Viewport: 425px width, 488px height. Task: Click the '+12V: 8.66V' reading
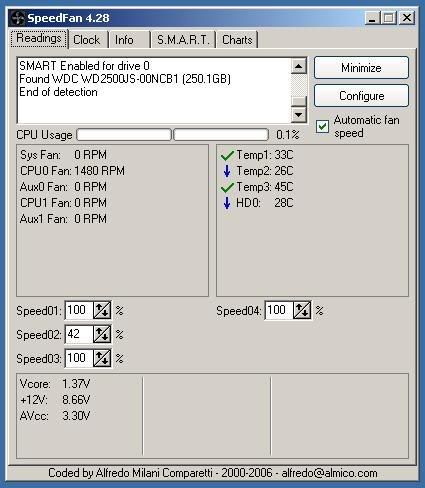coord(55,400)
